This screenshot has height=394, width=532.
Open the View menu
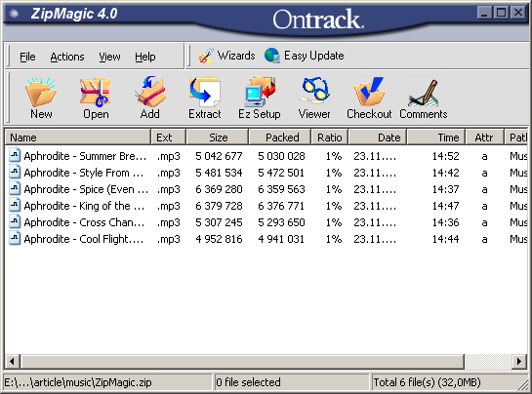(109, 57)
